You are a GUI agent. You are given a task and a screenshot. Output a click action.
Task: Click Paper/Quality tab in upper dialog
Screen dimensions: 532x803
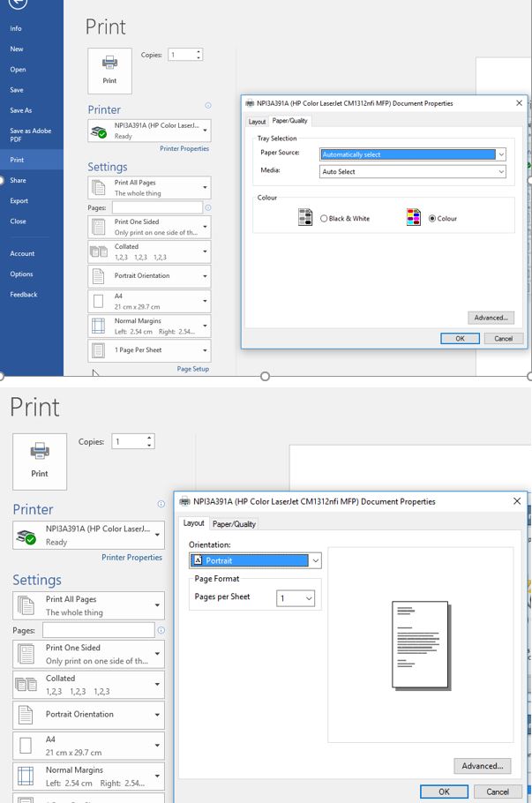pos(289,121)
